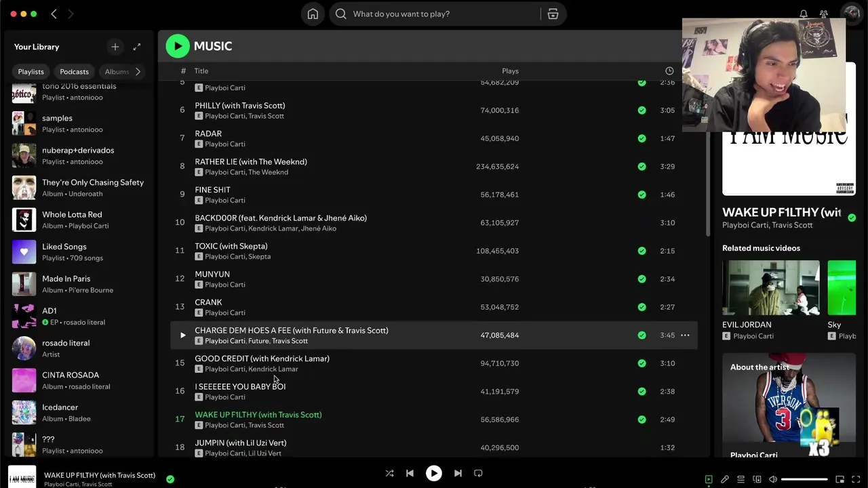Play CHARGE DEM HOES A FEE track
Viewport: 868px width, 488px height.
[x=182, y=335]
